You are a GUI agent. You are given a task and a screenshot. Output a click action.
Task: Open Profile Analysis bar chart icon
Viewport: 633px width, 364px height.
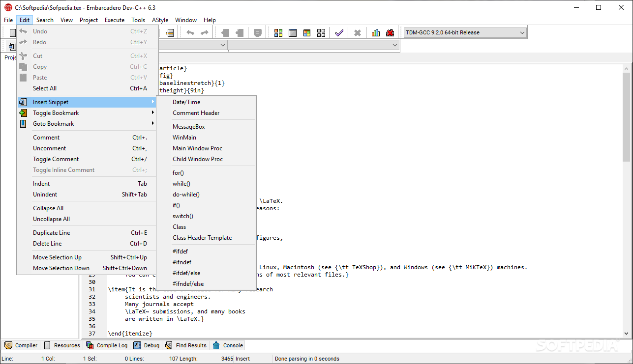click(376, 33)
